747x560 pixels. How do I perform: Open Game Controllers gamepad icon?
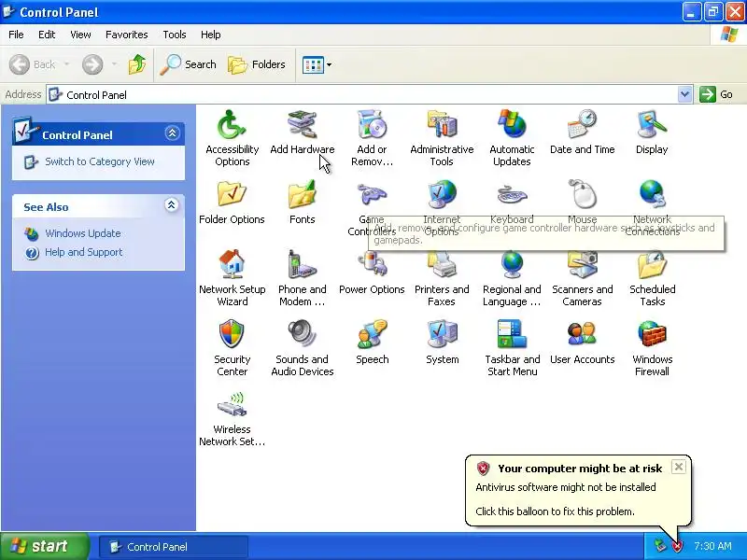[x=372, y=195]
